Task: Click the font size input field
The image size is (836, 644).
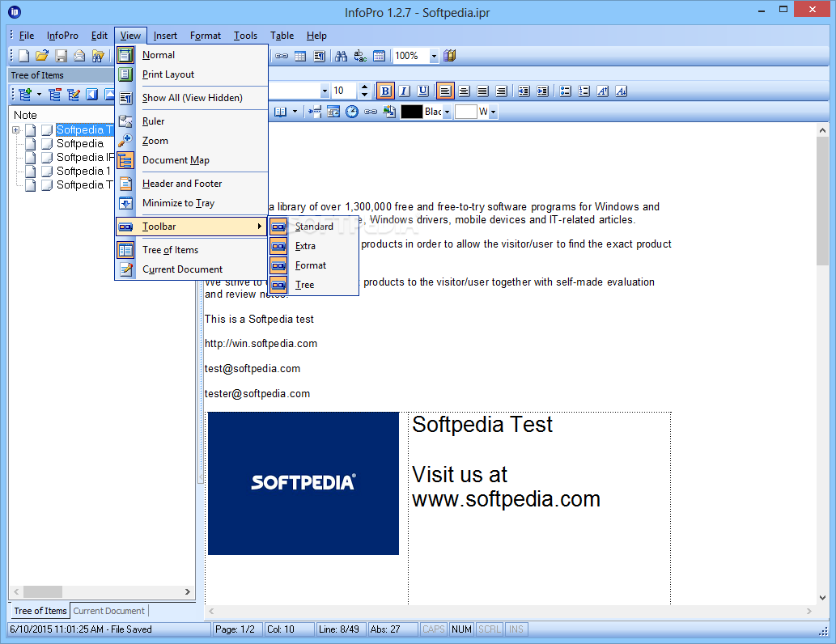Action: click(x=345, y=91)
